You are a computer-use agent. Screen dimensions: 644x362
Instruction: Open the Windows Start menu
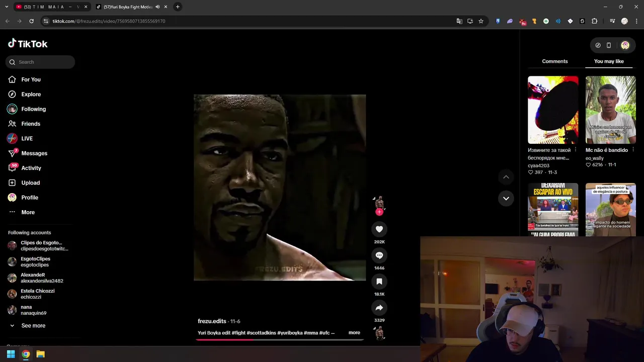[11, 354]
